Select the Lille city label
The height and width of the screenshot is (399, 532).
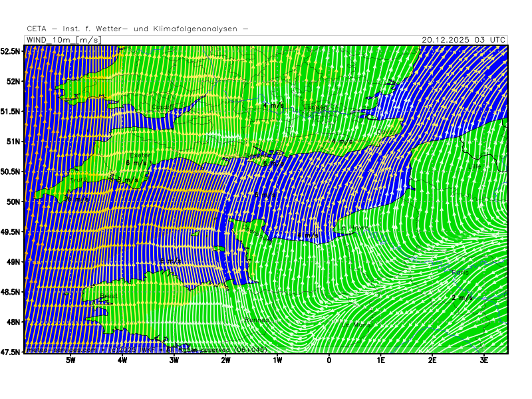point(474,167)
